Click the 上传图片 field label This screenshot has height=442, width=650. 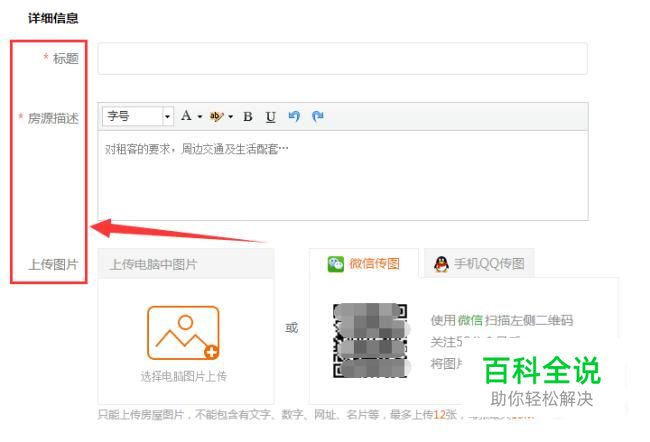click(x=53, y=264)
